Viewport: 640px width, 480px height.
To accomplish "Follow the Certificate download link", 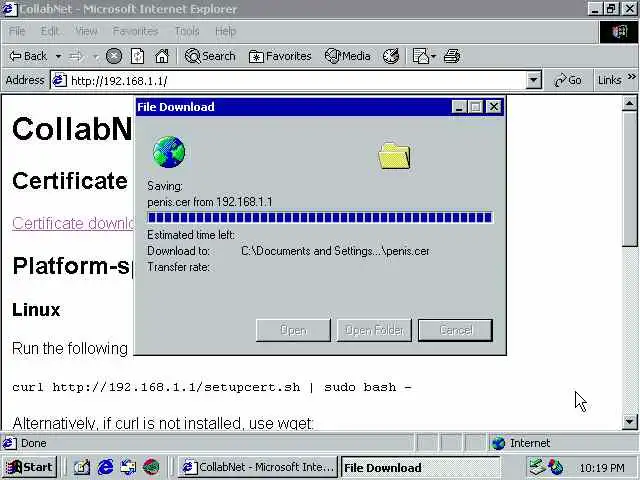I will click(x=73, y=223).
